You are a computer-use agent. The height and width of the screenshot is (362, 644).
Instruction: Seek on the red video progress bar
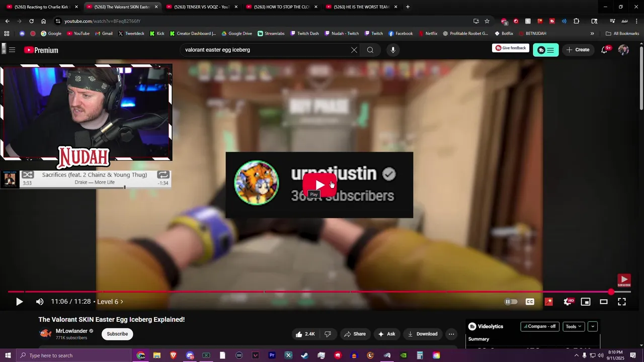[x=319, y=292]
